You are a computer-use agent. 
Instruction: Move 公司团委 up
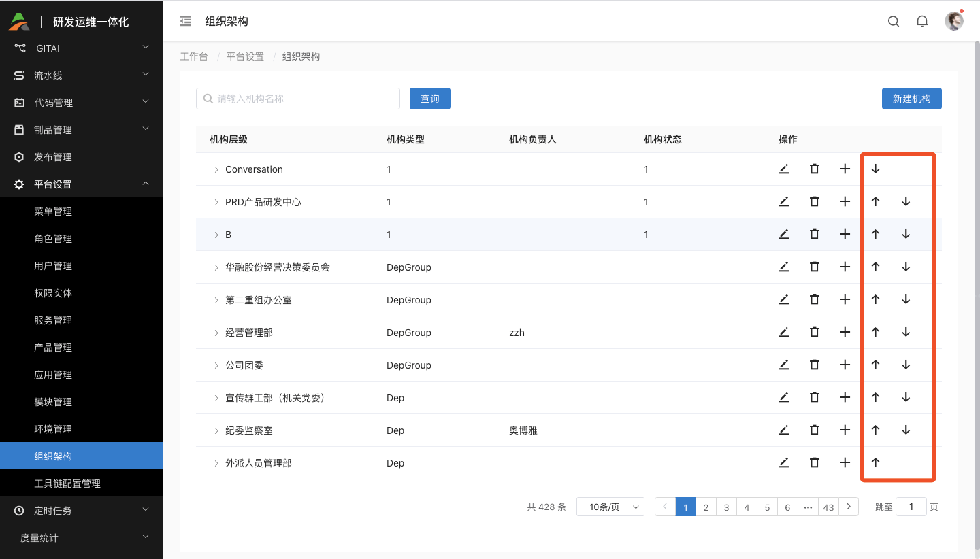coord(876,365)
